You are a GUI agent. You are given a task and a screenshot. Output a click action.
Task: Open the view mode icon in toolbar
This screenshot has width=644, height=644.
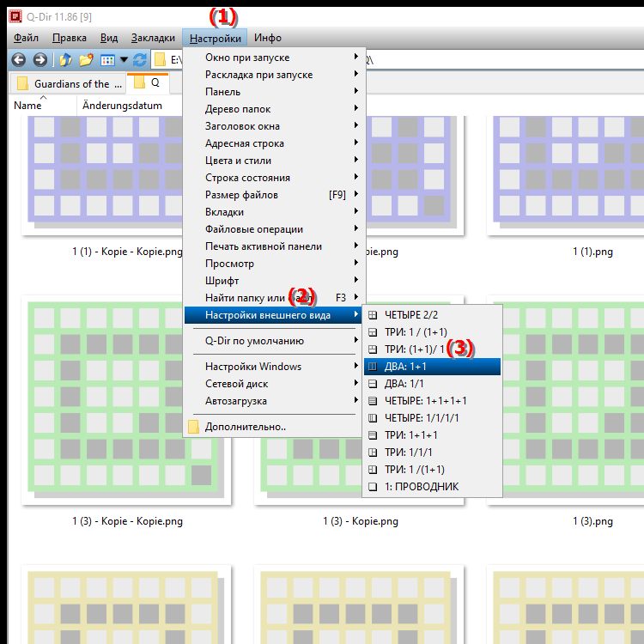[107, 60]
